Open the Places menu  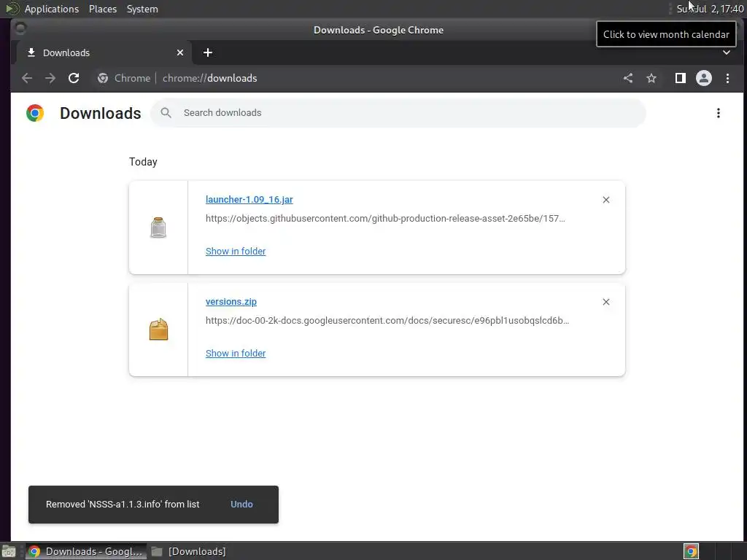coord(103,9)
